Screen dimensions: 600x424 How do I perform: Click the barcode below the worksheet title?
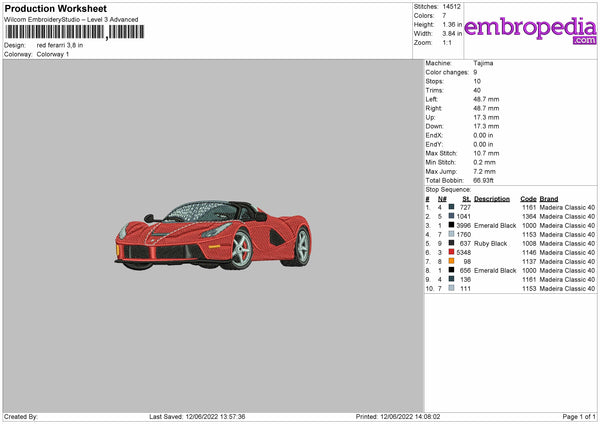(x=74, y=33)
